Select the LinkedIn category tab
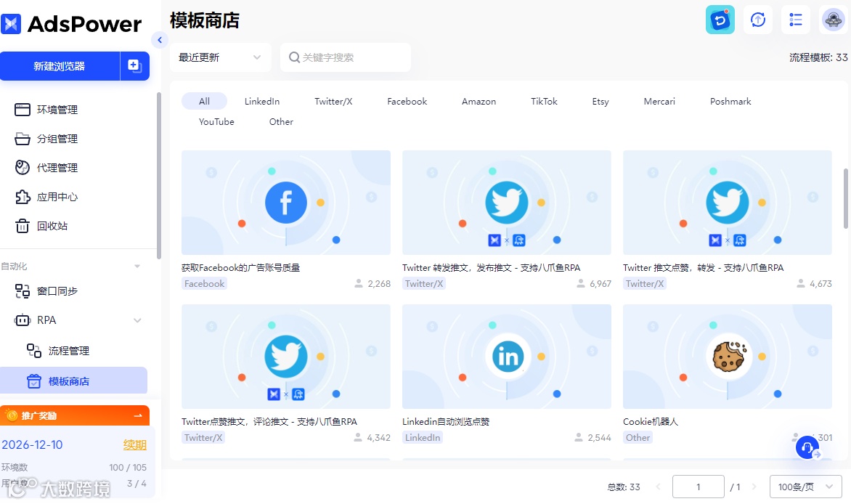851x504 pixels. 262,101
